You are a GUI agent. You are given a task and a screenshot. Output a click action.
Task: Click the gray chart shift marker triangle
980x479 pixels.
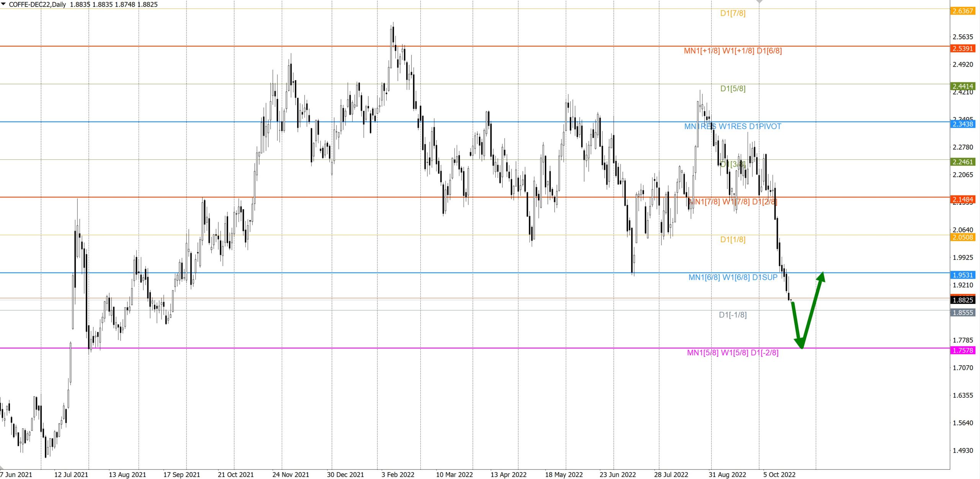point(759,2)
